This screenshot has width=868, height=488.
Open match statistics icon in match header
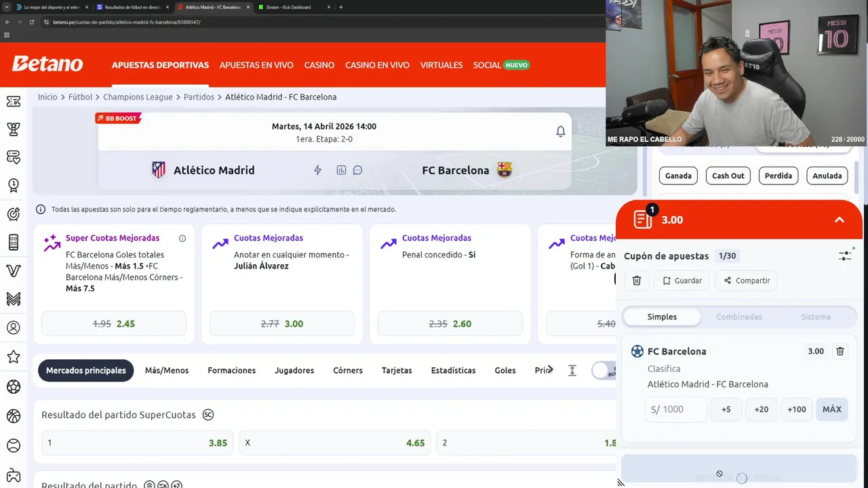[341, 170]
